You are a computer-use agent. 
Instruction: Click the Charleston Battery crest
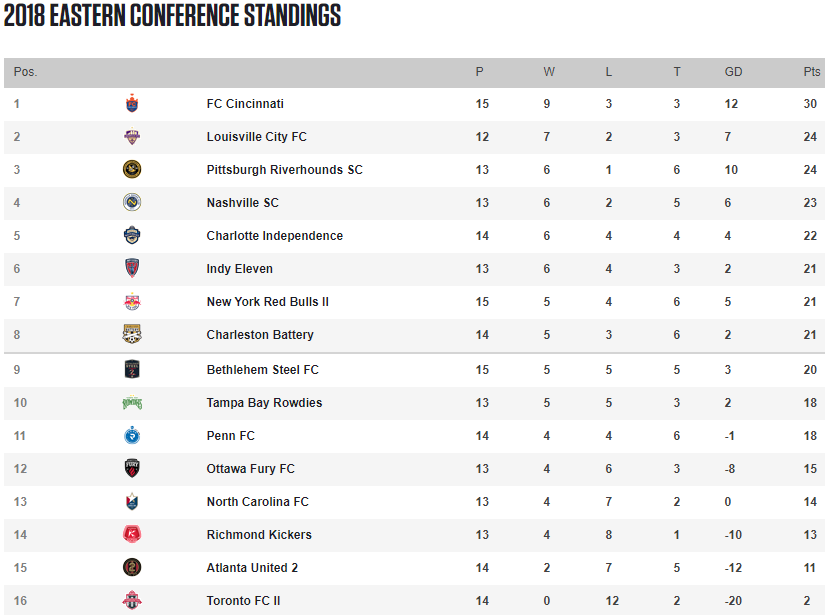pos(132,335)
